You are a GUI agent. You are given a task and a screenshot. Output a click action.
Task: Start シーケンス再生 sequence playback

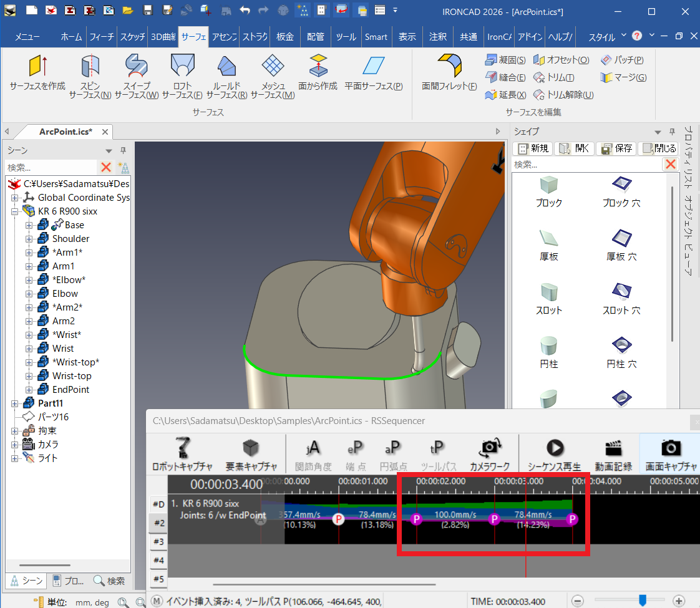click(554, 454)
